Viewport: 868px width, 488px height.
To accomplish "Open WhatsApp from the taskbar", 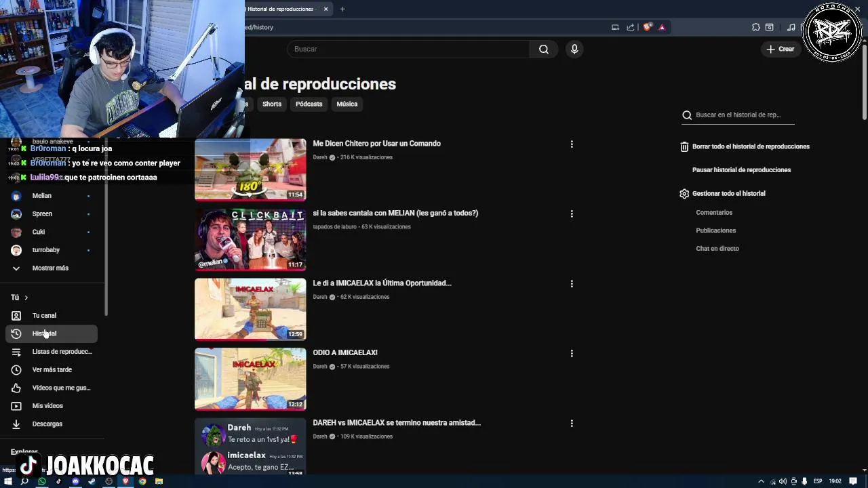I will [x=42, y=481].
